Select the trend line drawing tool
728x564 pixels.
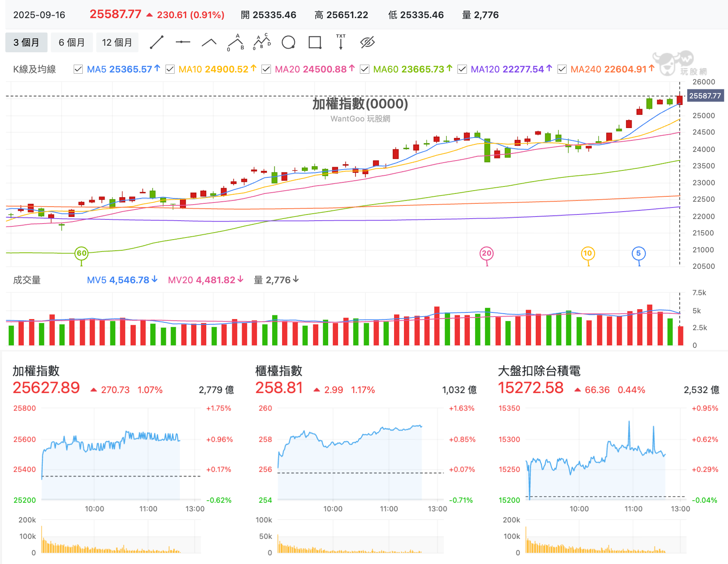tap(156, 42)
